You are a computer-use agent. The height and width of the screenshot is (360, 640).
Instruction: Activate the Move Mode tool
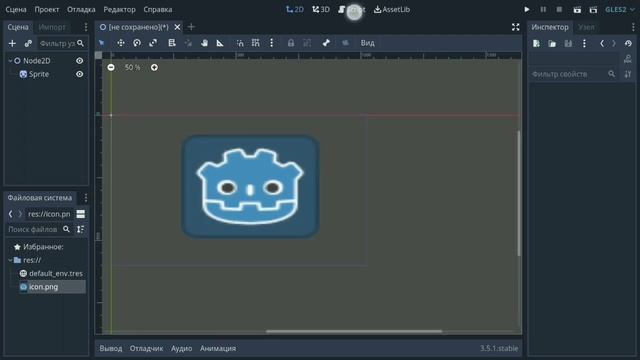[121, 43]
